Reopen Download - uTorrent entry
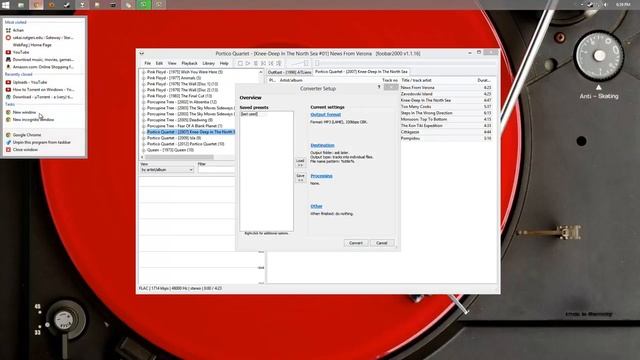The width and height of the screenshot is (640, 360). 43,97
